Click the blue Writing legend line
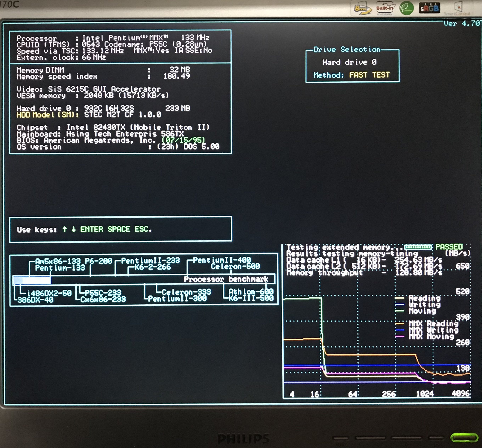This screenshot has height=448, width=482. [400, 305]
